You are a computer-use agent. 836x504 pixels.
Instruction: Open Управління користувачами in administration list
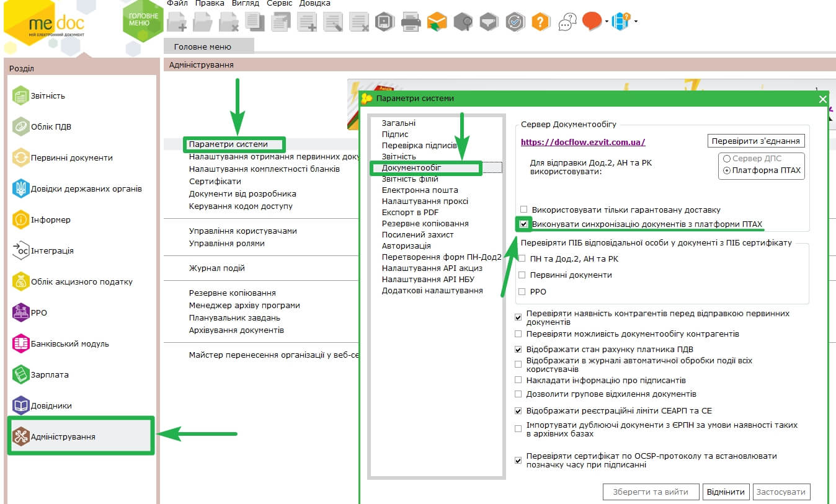pyautogui.click(x=243, y=231)
